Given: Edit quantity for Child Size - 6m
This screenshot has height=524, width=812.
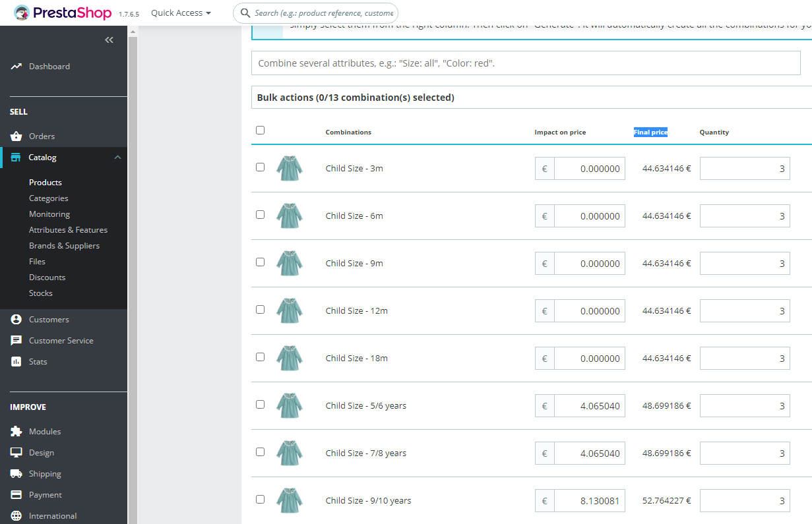Looking at the screenshot, I should [745, 216].
